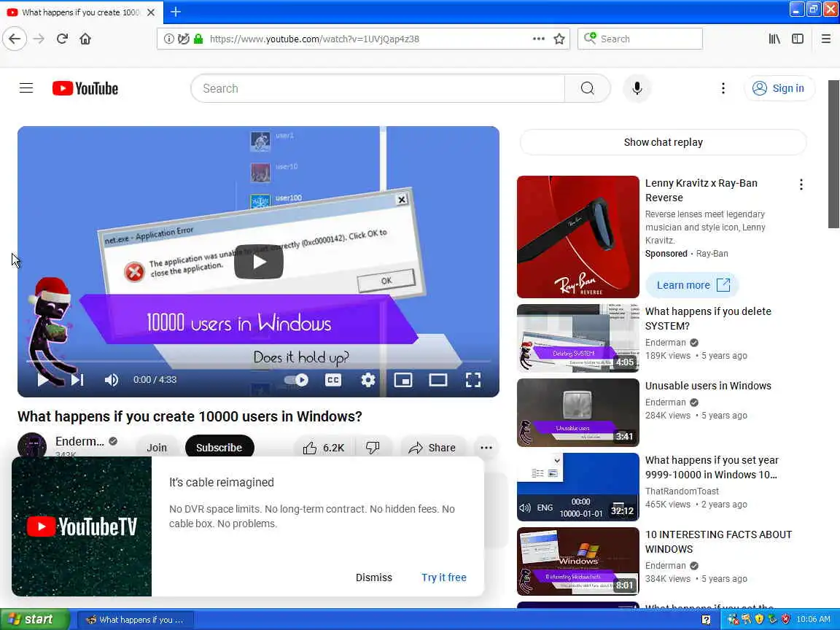The image size is (840, 630).
Task: Mute the video with the speaker icon
Action: pos(111,380)
